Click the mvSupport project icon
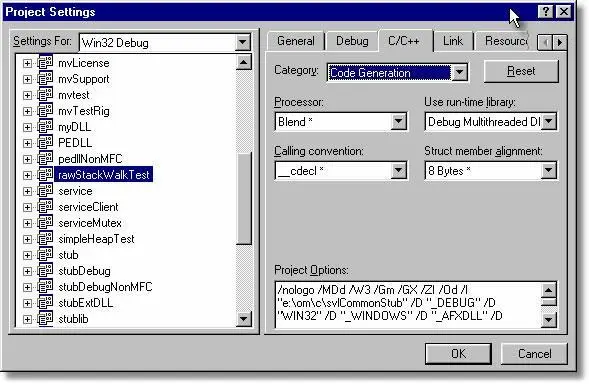Viewport: 589px width, 384px height. tap(45, 79)
